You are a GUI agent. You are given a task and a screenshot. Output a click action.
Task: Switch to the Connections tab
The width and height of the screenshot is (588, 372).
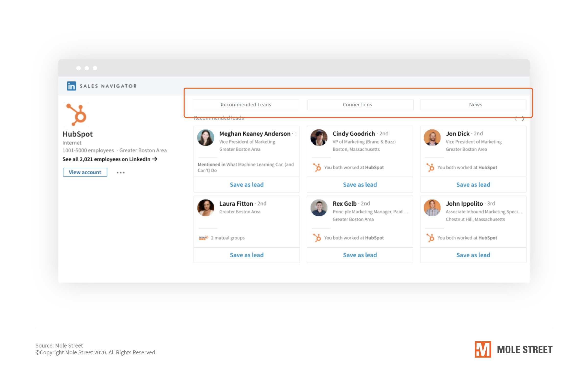(x=360, y=105)
